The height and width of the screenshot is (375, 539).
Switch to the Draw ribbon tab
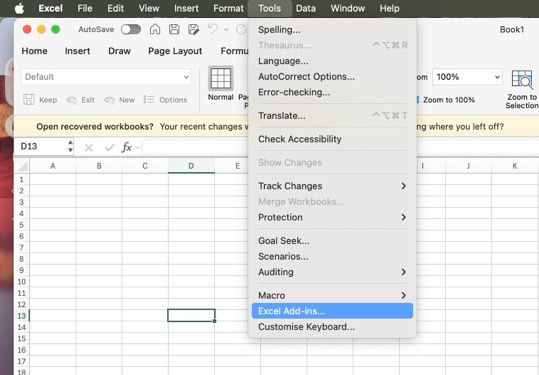[x=119, y=51]
